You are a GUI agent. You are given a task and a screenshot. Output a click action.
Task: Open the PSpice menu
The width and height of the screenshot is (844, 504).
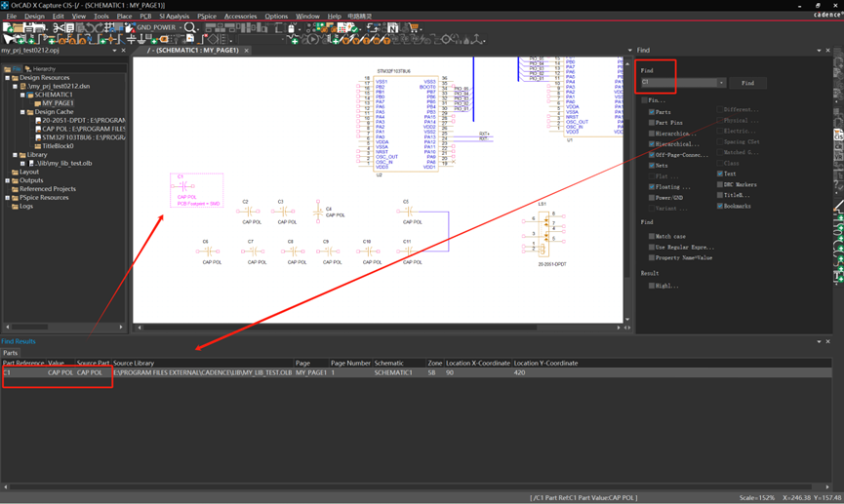pos(207,17)
